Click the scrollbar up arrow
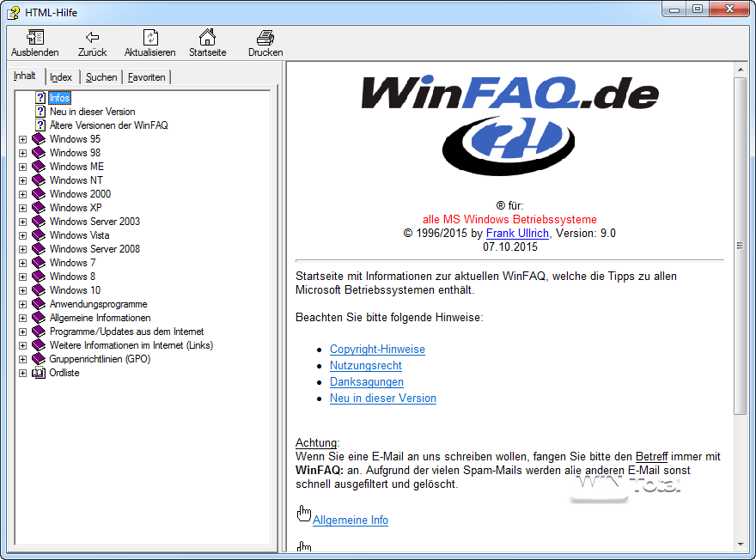 pyautogui.click(x=740, y=70)
